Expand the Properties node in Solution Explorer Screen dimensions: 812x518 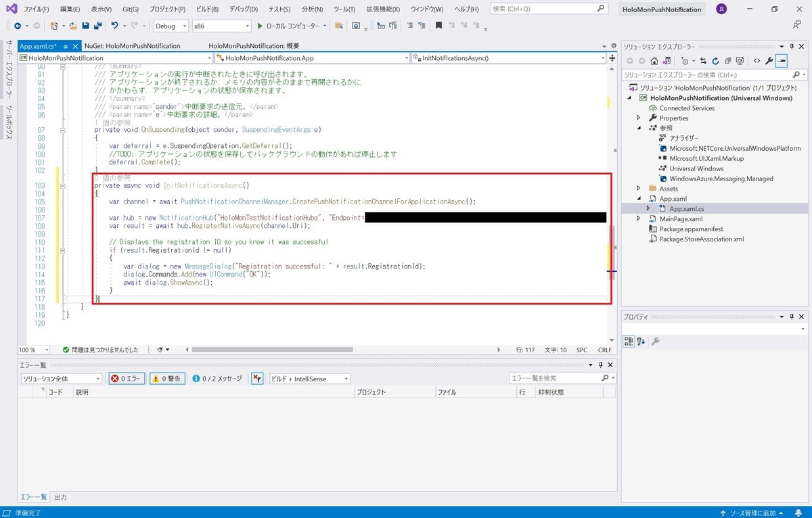tap(638, 118)
